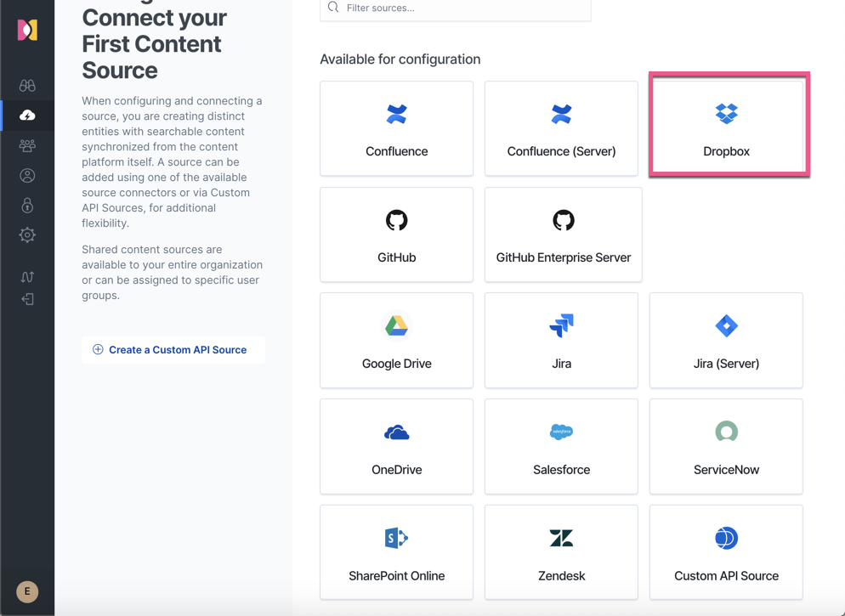Click the Confluence (Server) logo icon

(562, 114)
